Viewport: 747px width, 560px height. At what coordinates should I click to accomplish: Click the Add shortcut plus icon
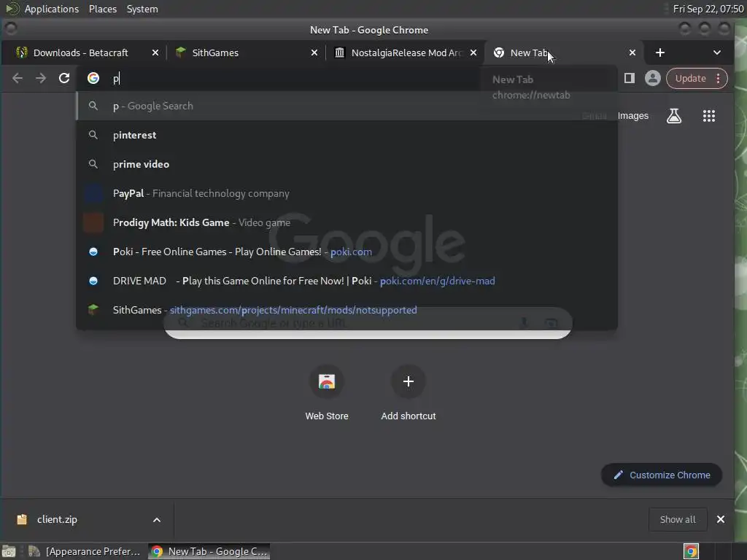409,381
